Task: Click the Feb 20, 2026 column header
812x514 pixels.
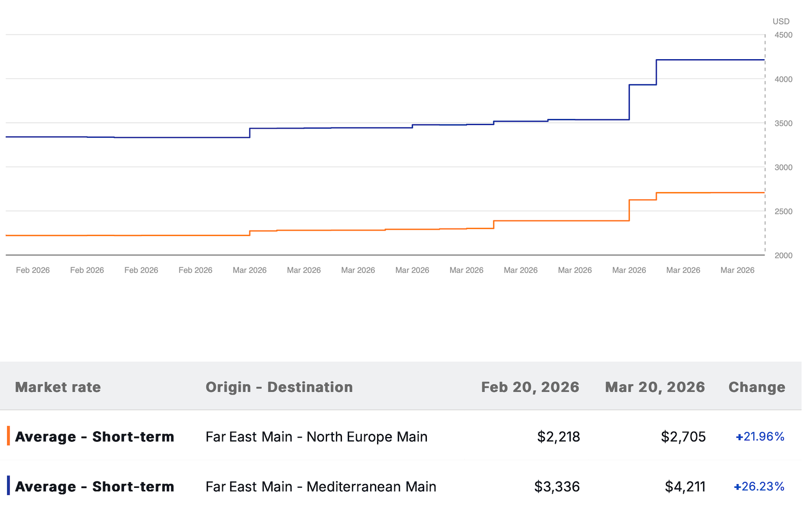Action: [530, 387]
